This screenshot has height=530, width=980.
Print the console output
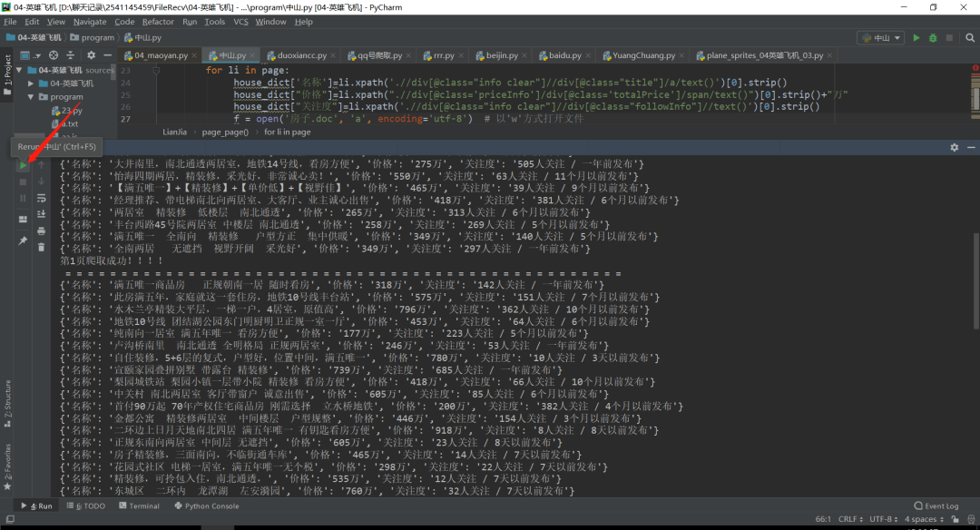[x=41, y=231]
